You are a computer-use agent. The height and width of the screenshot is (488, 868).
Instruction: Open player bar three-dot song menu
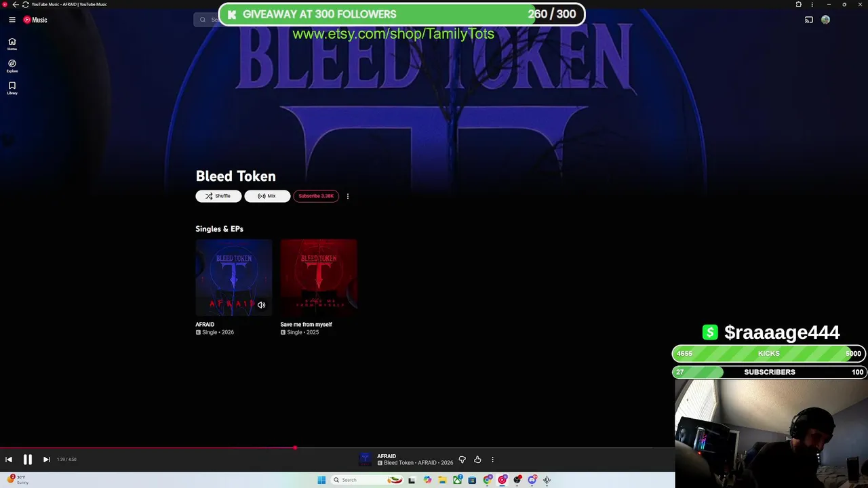(492, 460)
